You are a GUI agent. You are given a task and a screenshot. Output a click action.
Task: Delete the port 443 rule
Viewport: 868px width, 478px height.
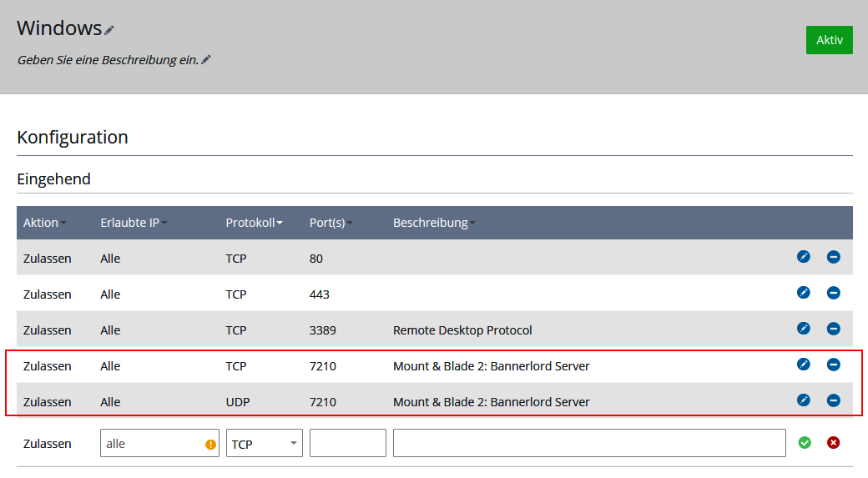click(833, 293)
